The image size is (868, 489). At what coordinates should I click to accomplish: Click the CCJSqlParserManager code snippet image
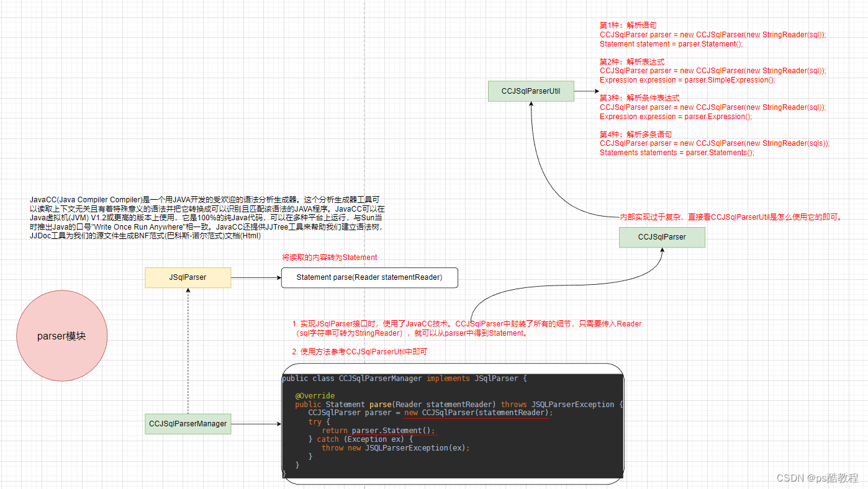click(452, 426)
